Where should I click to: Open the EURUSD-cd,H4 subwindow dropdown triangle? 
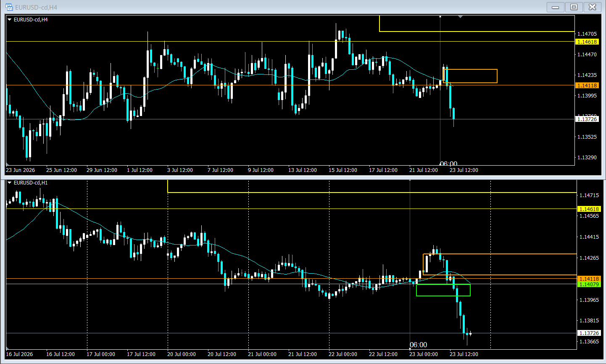pyautogui.click(x=10, y=19)
